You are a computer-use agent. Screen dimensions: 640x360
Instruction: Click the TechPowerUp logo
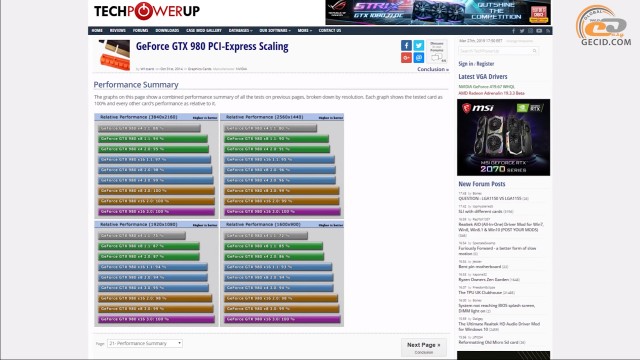pos(147,11)
